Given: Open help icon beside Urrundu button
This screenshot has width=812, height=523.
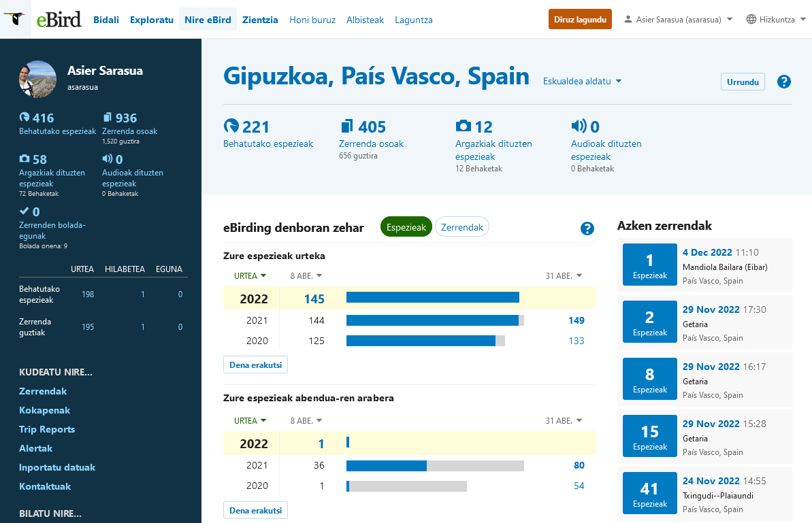Looking at the screenshot, I should (x=784, y=82).
